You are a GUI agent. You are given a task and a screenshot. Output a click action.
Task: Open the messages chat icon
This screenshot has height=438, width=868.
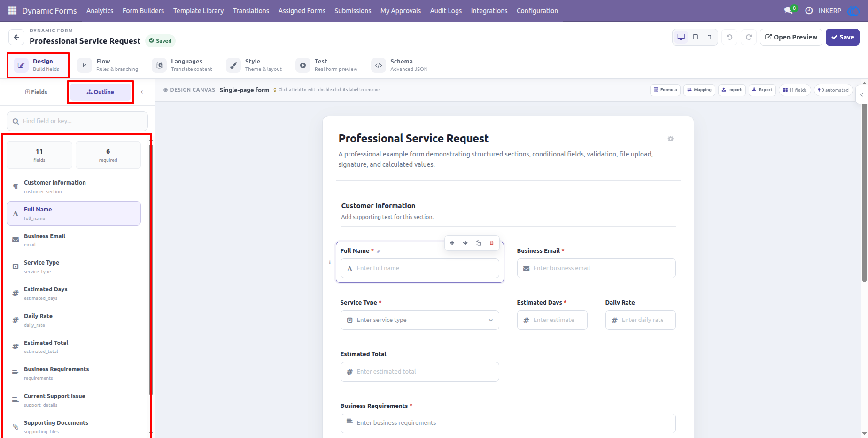click(x=788, y=10)
